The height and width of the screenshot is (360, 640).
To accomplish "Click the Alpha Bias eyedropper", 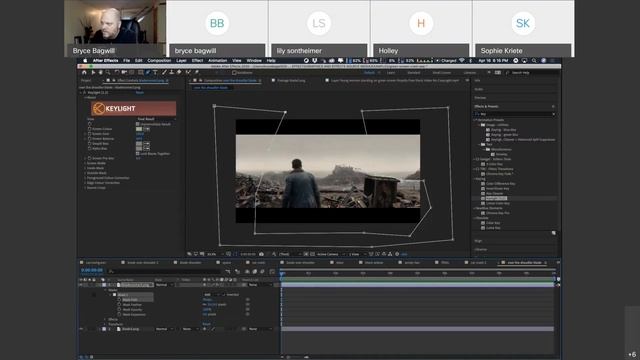I will [x=147, y=149].
